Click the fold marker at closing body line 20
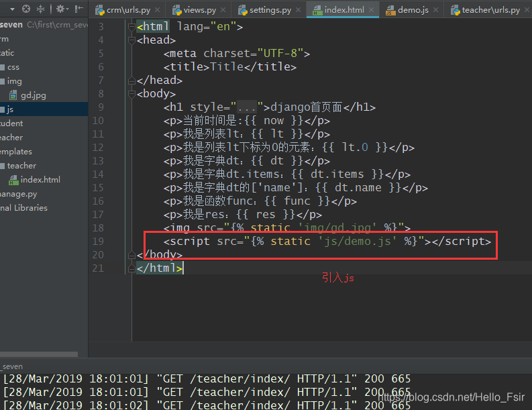532x410 pixels. coord(132,255)
